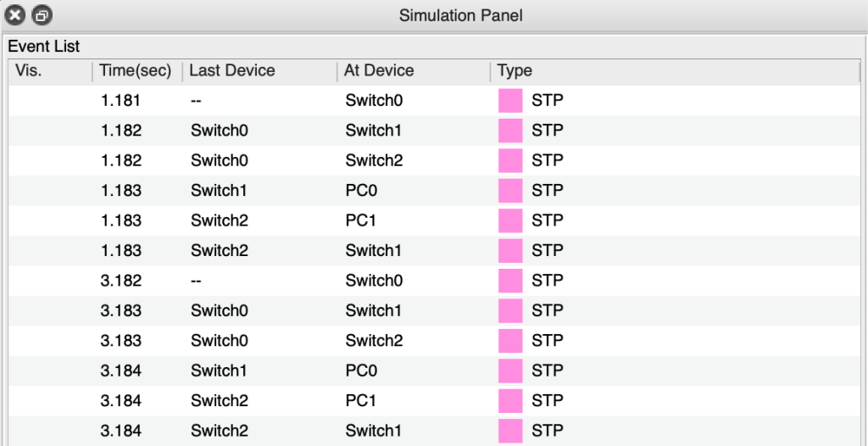The width and height of the screenshot is (868, 446).
Task: Select the 1.182 event arriving at Switch1
Action: point(373,131)
